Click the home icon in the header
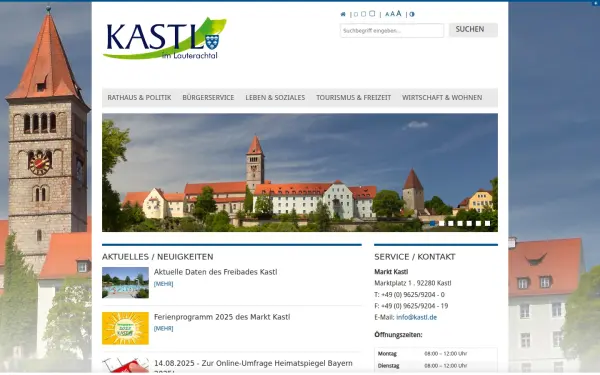 (343, 14)
